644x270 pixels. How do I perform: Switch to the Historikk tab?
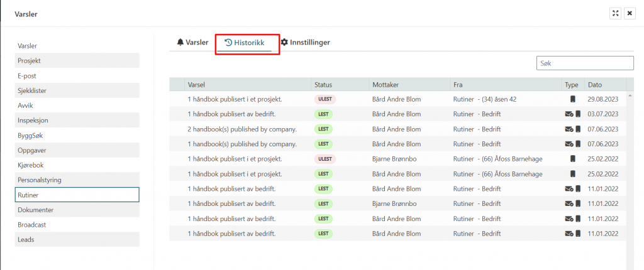pyautogui.click(x=247, y=42)
